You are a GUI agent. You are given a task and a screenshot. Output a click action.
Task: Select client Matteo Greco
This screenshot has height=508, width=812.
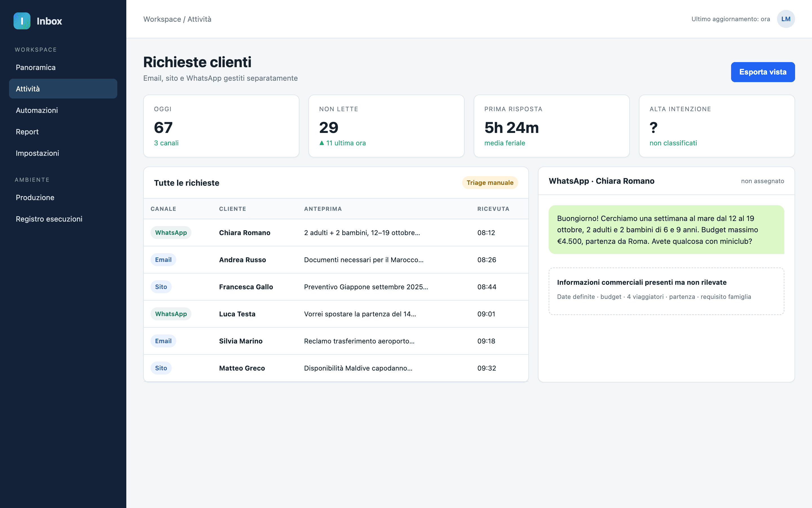pos(242,368)
